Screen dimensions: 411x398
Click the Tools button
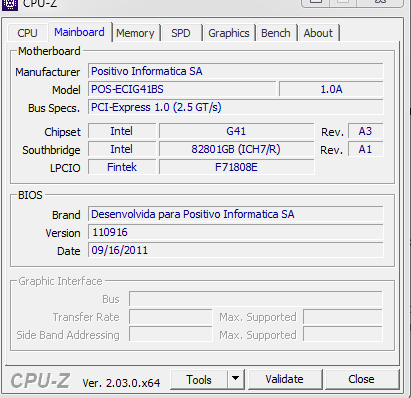pyautogui.click(x=199, y=379)
